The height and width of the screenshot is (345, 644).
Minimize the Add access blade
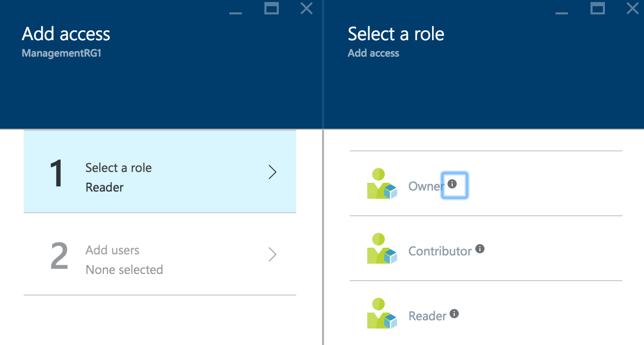(236, 9)
